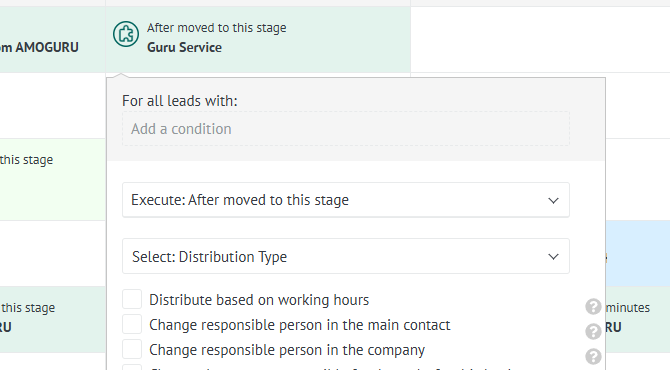Tick Change responsible person in main contact

coord(132,324)
